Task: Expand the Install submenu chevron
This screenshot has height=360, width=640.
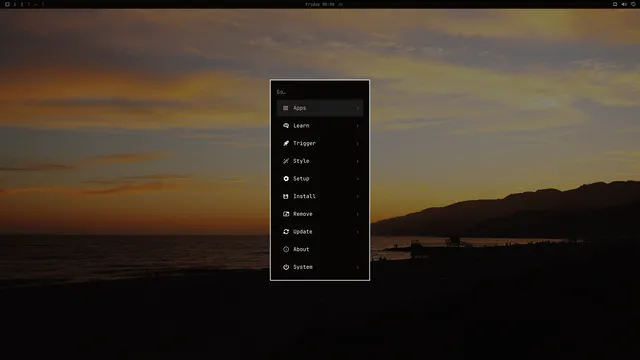Action: pyautogui.click(x=358, y=196)
